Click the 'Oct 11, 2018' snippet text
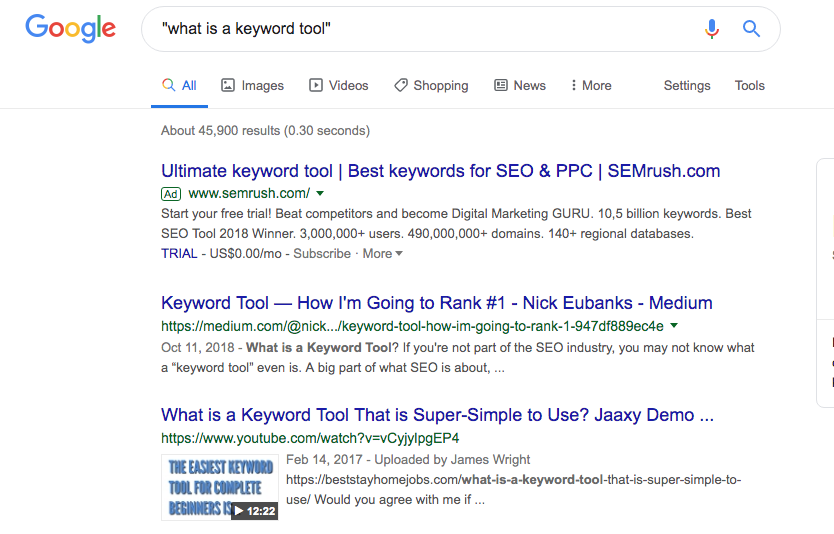Viewport: 834px width, 534px height. [197, 348]
